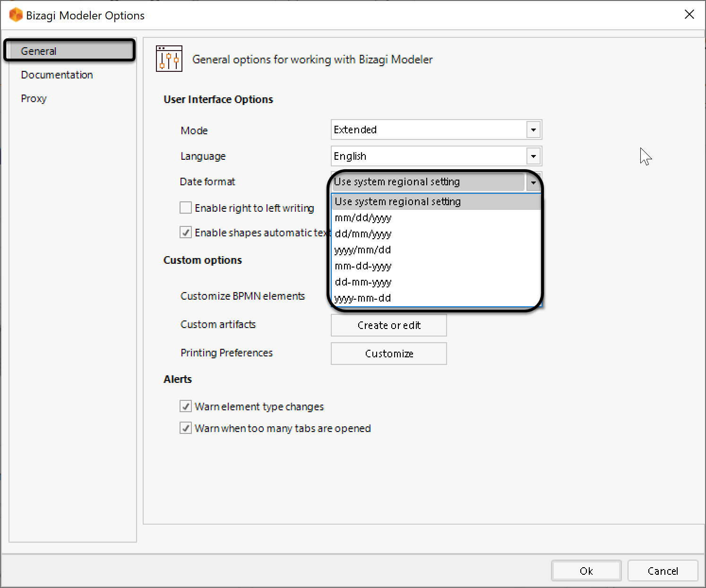Click the 'Language' label
The height and width of the screenshot is (588, 706).
(x=203, y=156)
